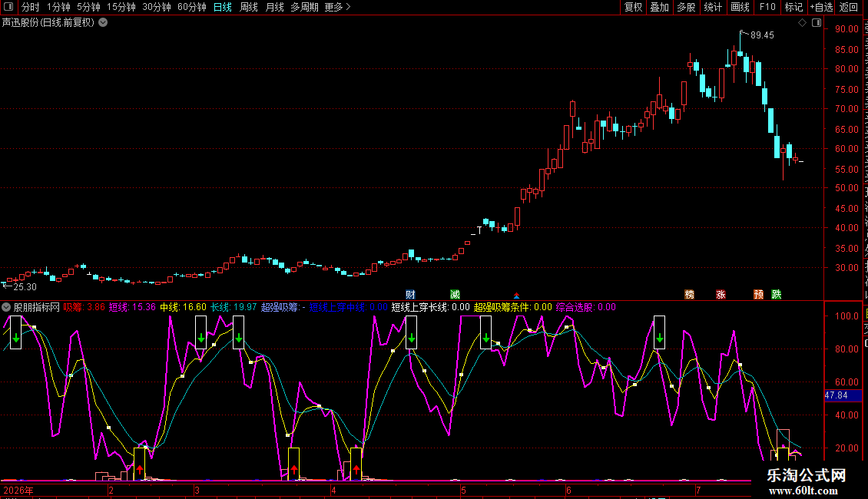Click the 25.30 low price label
868x499 pixels.
point(25,286)
